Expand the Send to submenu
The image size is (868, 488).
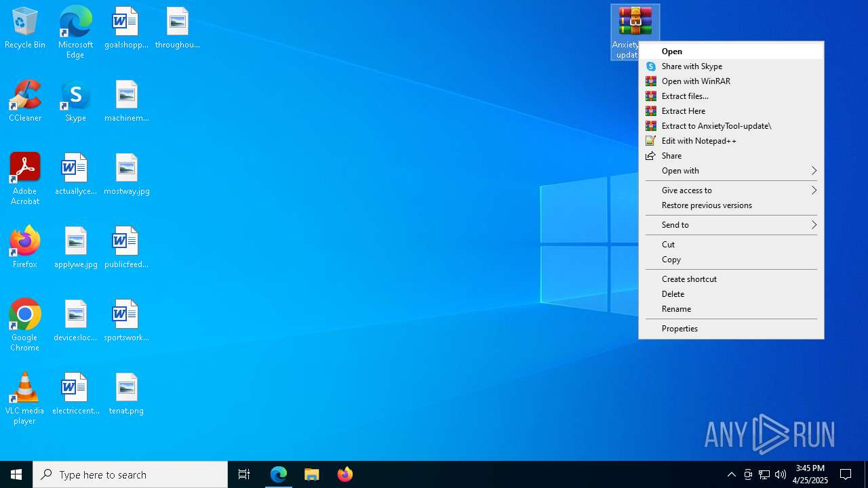point(731,225)
